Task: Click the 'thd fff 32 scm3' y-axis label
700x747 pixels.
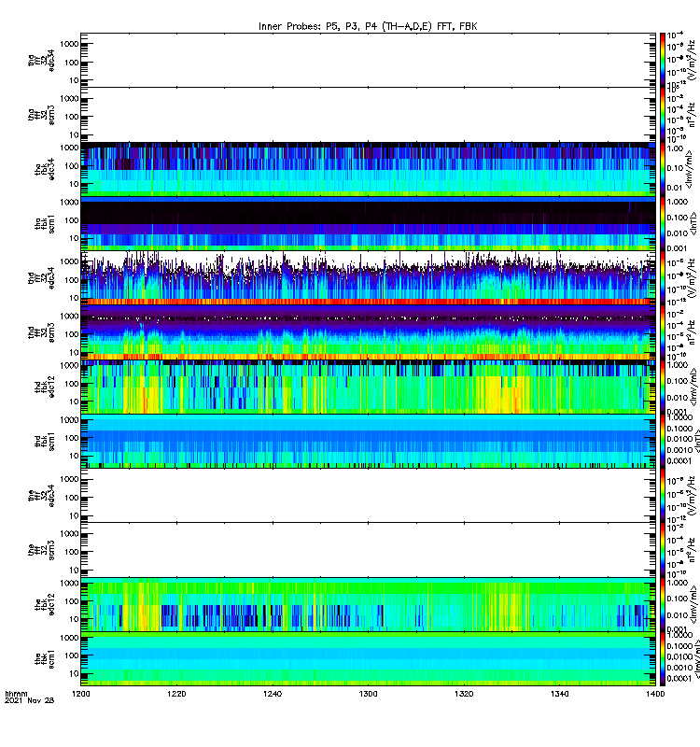Action: click(x=41, y=332)
